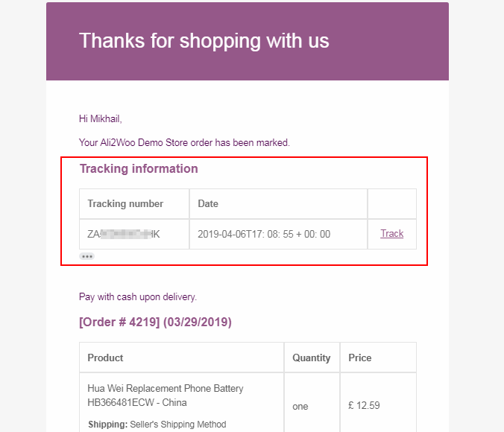Viewport: 504px width, 432px height.
Task: Click the 2019-04-06 date value
Action: point(264,234)
